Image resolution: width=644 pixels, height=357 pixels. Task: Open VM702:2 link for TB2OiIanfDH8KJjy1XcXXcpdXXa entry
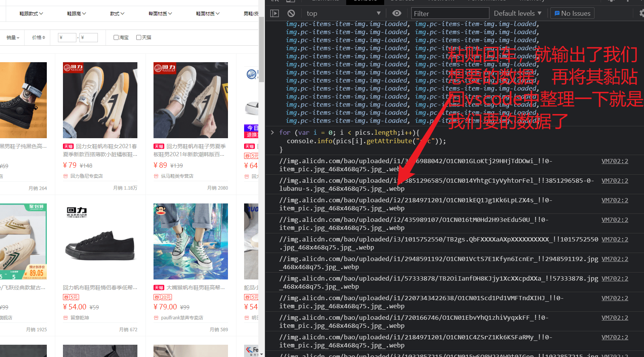[x=615, y=279]
